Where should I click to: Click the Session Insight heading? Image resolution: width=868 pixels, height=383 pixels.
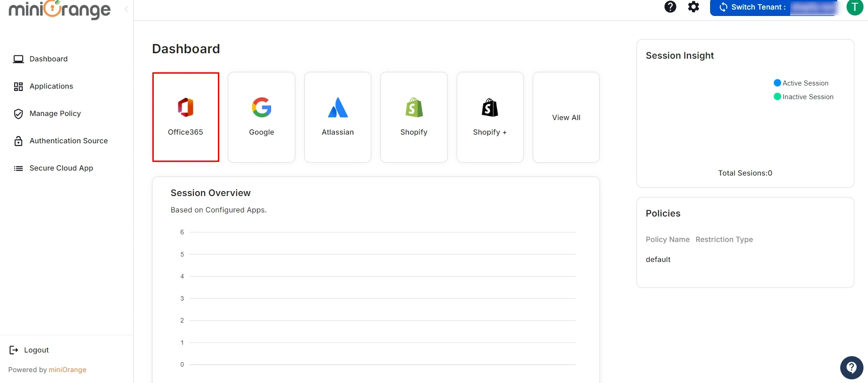tap(680, 55)
